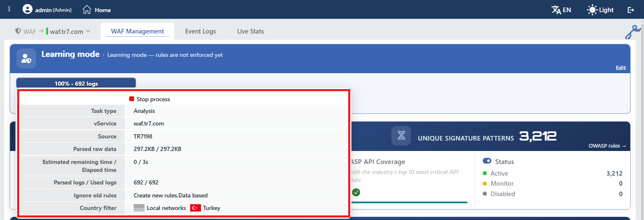
Task: Click the Local networks filter label
Action: point(166,208)
